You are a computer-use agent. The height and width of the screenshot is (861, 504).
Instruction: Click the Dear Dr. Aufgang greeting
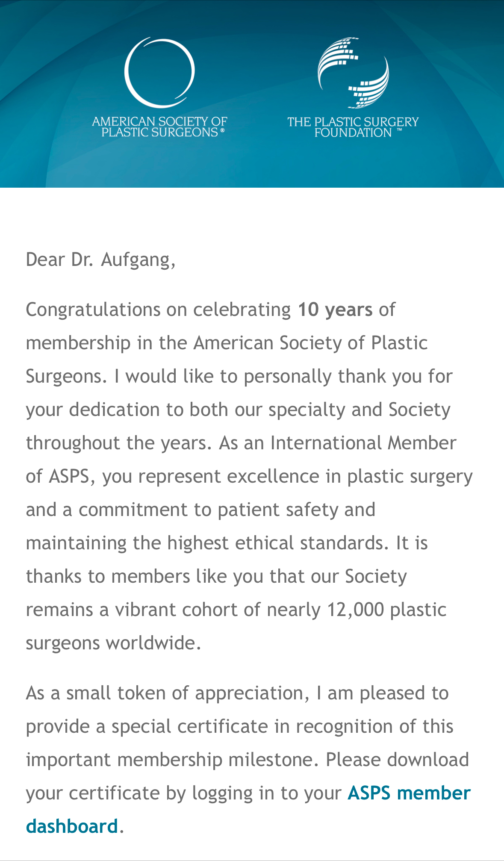coord(100,260)
